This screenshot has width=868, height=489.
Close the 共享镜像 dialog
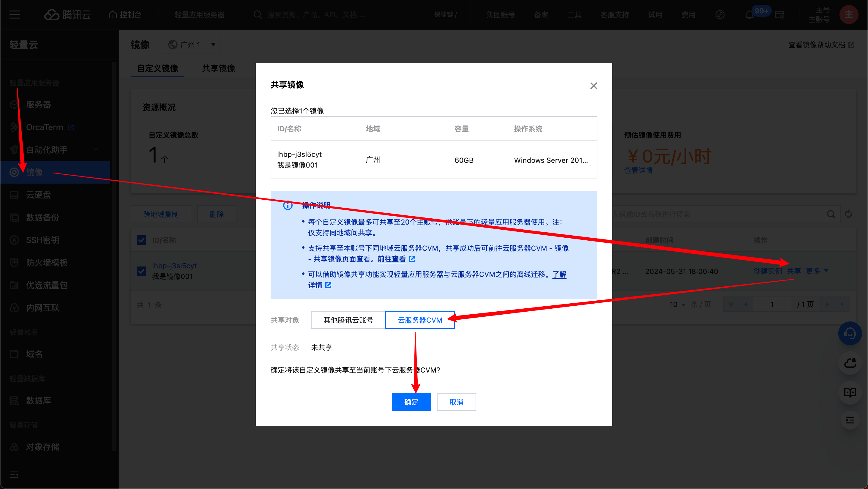click(x=594, y=86)
